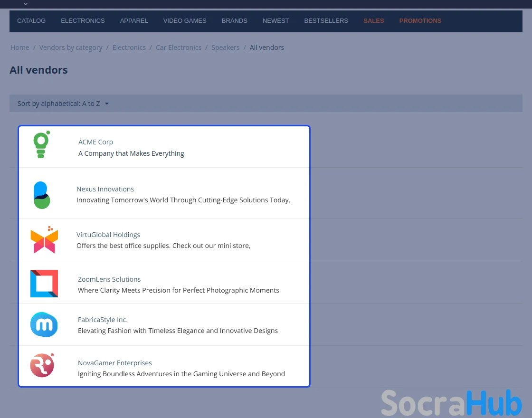Click the NovaGamer Enterprises red logo
Screen dimensions: 532x418
42,366
